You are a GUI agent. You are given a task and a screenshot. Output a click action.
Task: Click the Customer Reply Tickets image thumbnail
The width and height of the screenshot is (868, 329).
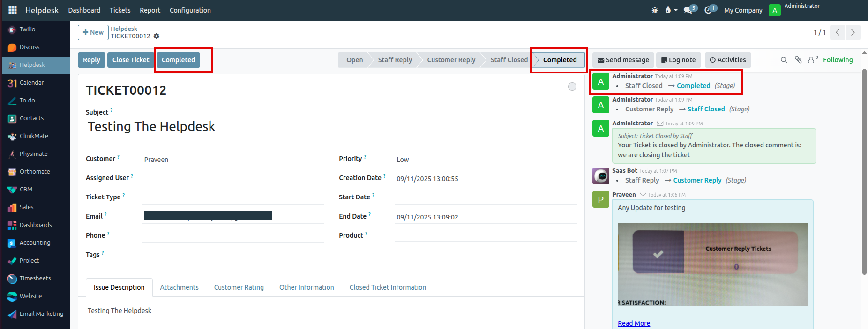point(712,264)
